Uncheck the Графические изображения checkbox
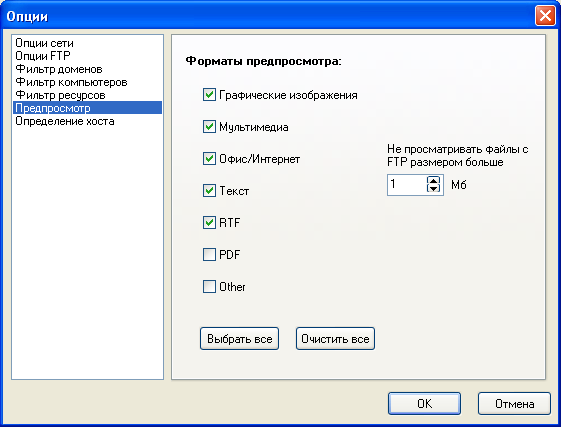The width and height of the screenshot is (561, 427). coord(209,95)
